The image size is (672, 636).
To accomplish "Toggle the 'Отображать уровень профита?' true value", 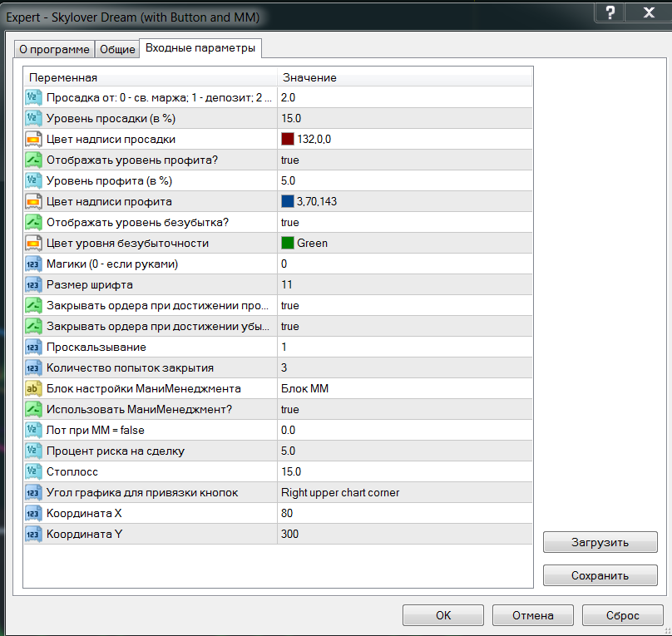I will 404,160.
